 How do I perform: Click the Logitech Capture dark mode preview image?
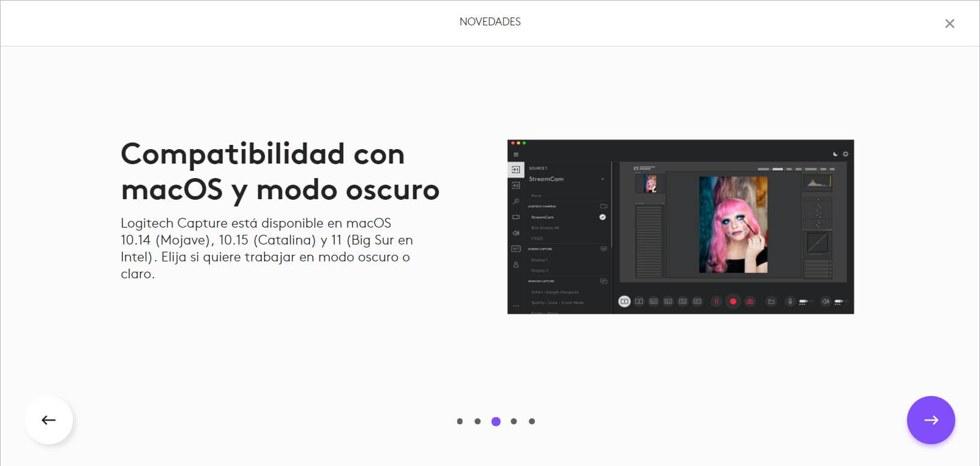(680, 227)
